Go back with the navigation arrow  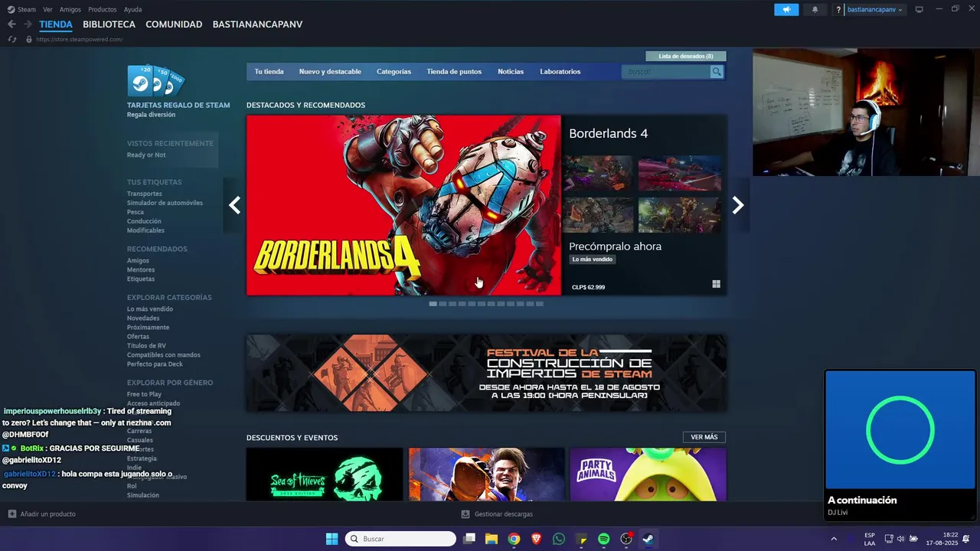tap(11, 24)
